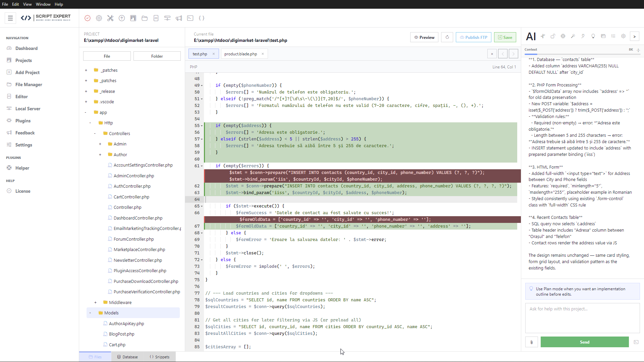The height and width of the screenshot is (362, 644).
Task: Collapse the app folder
Action: (86, 112)
